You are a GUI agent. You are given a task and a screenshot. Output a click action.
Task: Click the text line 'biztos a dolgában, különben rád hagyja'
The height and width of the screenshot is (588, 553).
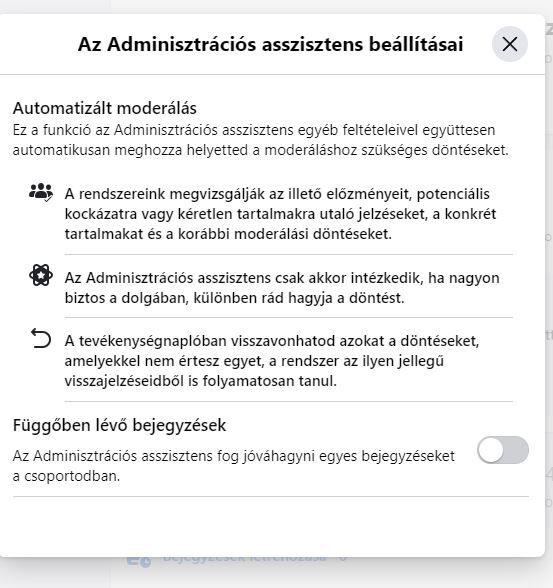click(x=234, y=298)
